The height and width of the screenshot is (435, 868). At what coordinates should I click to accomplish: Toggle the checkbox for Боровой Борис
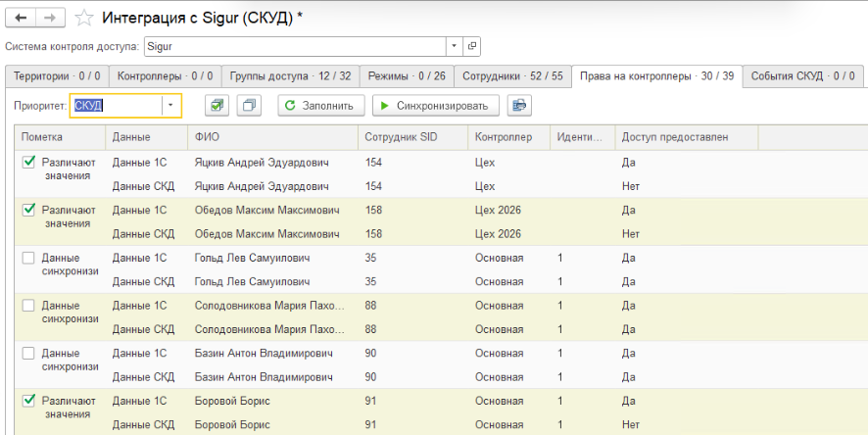(x=28, y=401)
